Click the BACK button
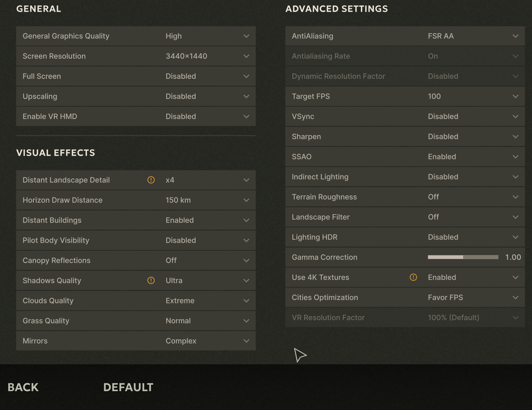532x410 pixels. 23,387
